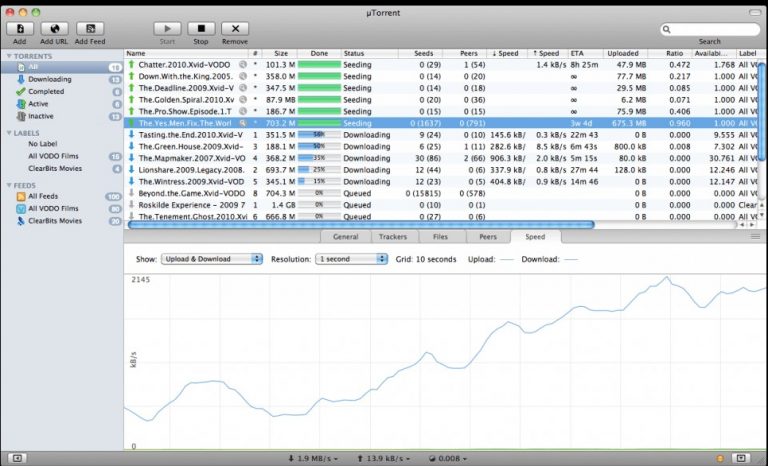
Task: Select All torrents in sidebar
Action: [x=62, y=67]
